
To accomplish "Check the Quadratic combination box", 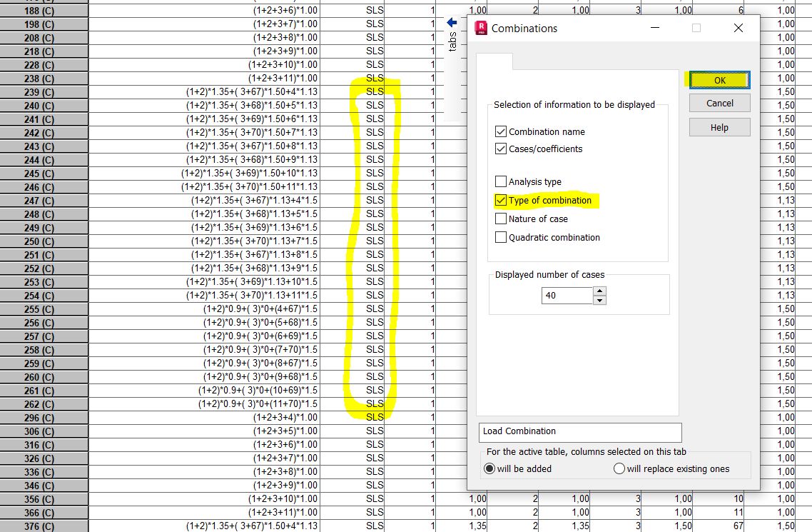I will coord(501,237).
